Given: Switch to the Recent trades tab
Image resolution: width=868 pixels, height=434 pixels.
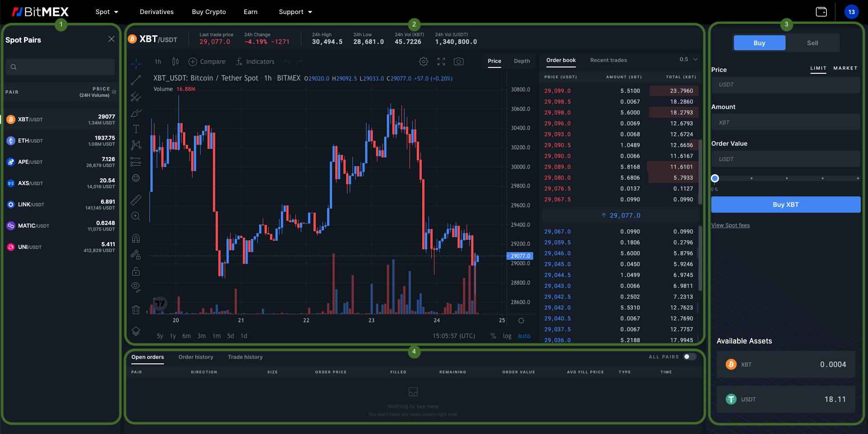Looking at the screenshot, I should (608, 60).
